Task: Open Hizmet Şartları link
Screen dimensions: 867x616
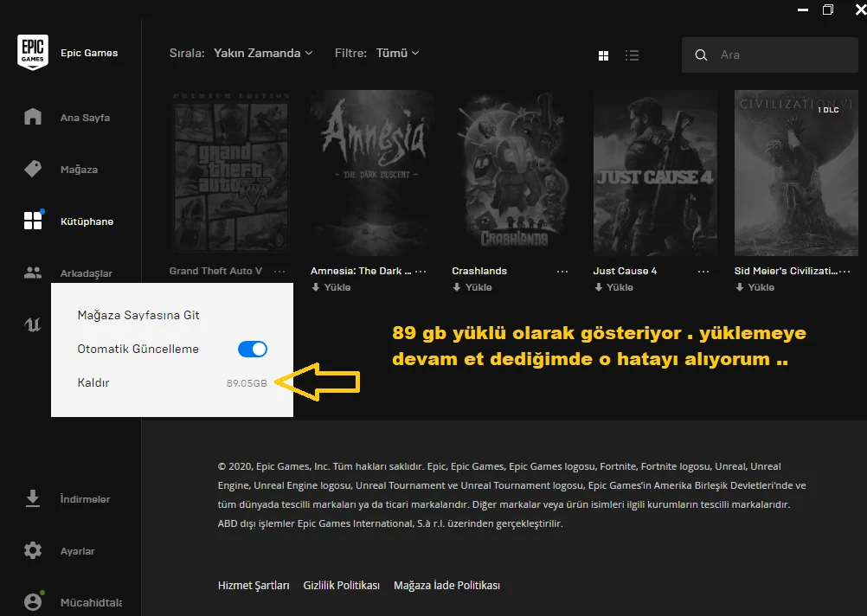Action: tap(254, 585)
